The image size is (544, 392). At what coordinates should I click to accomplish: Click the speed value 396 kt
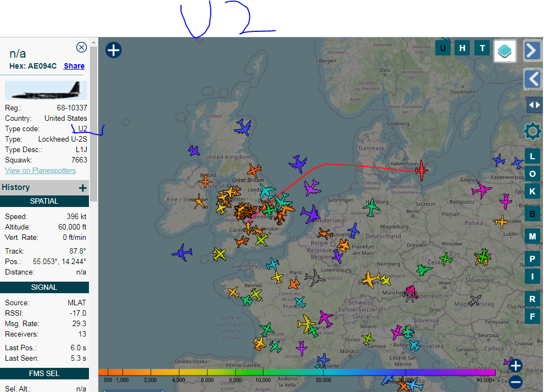[x=76, y=216]
